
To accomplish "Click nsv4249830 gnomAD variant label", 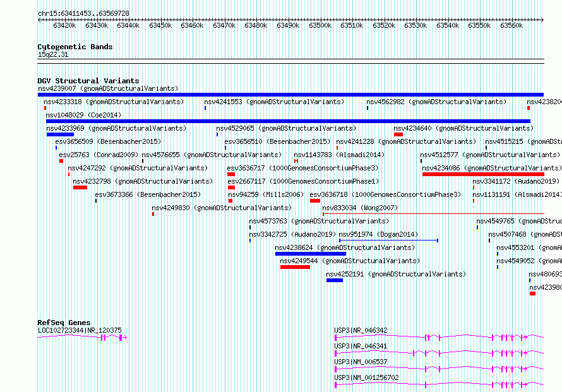I will tap(222, 208).
